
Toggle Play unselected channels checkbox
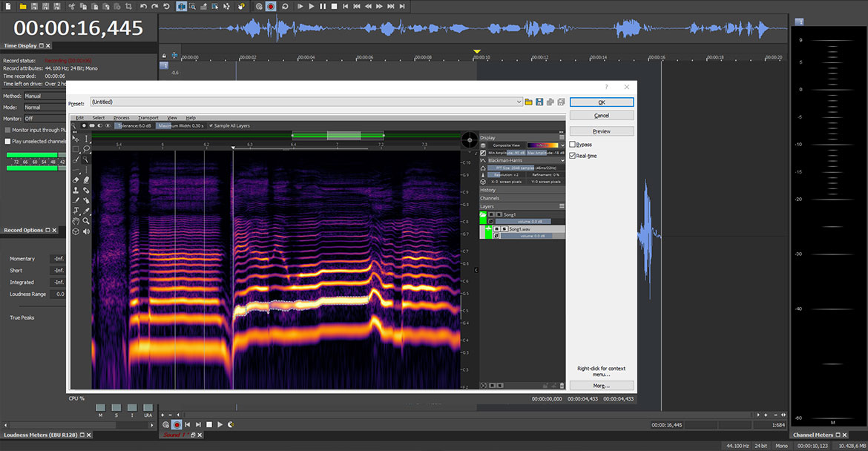coord(7,142)
